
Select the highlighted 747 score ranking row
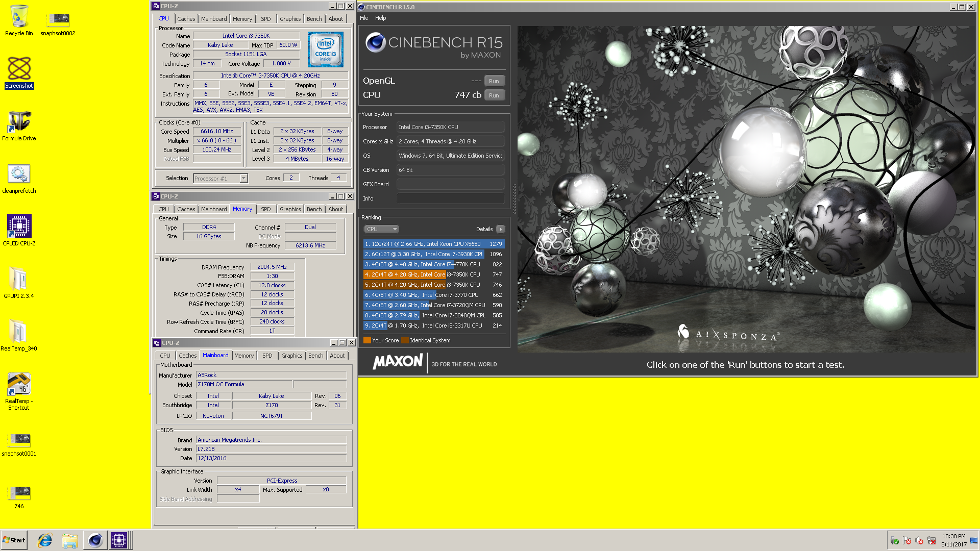point(434,274)
